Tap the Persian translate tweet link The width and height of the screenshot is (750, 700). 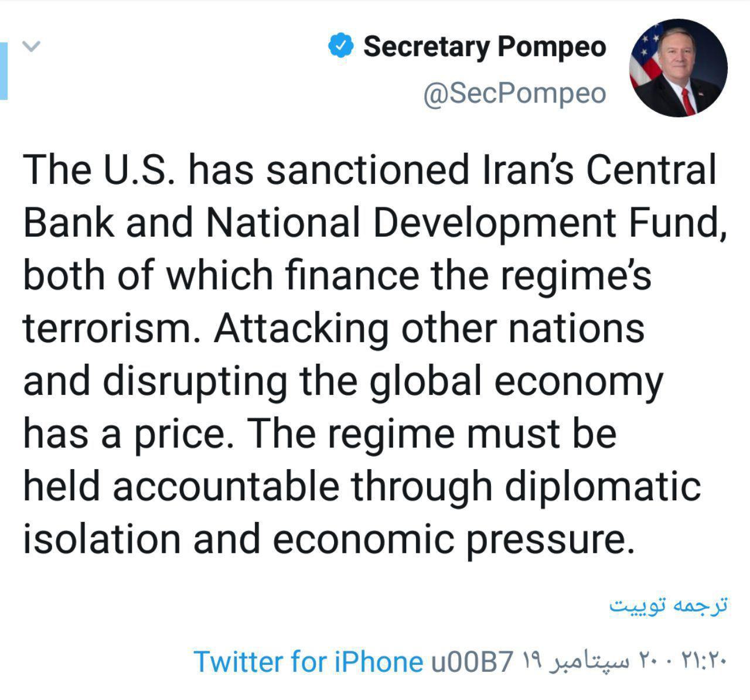pos(669,606)
